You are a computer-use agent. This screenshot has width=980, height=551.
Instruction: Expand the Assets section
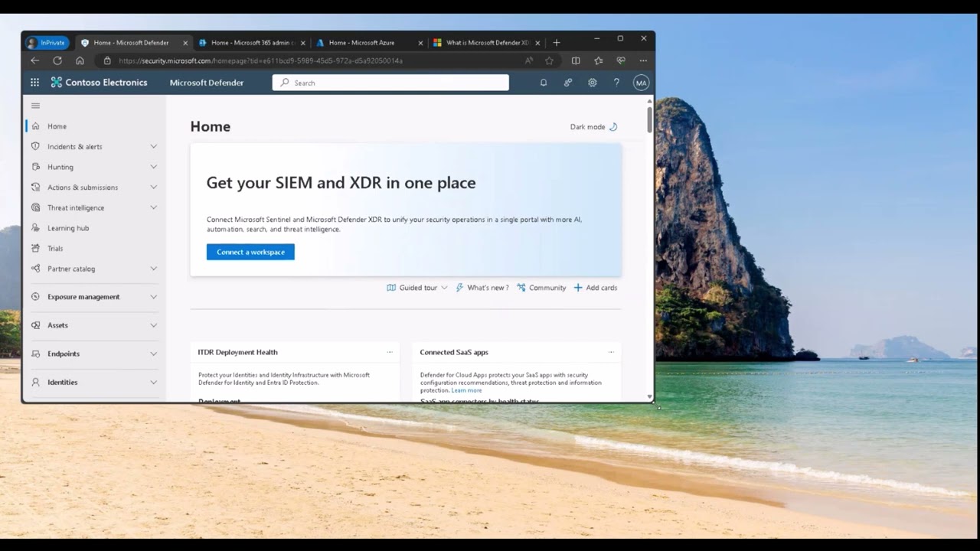[153, 325]
